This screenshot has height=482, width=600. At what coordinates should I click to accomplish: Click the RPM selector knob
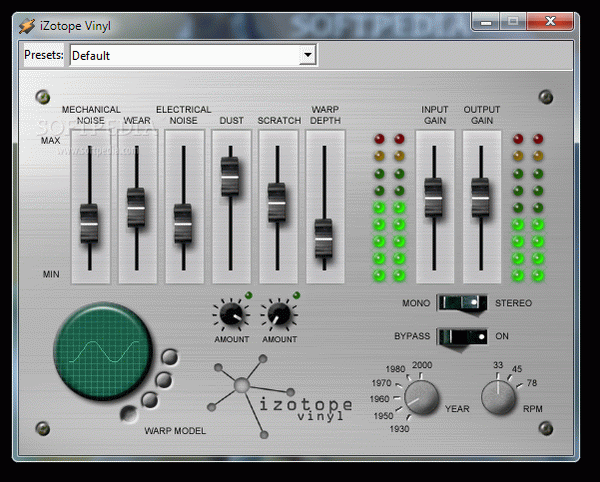click(x=498, y=398)
